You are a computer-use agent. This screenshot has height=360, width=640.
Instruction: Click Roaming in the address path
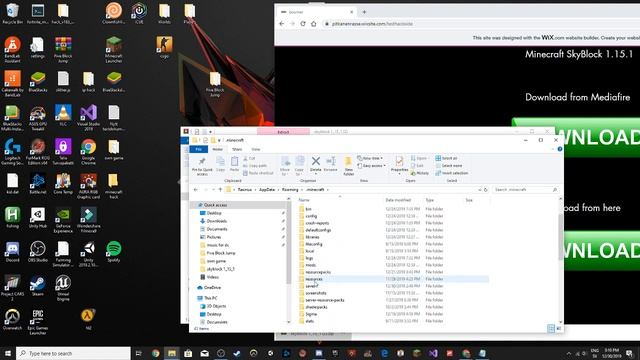(x=290, y=190)
